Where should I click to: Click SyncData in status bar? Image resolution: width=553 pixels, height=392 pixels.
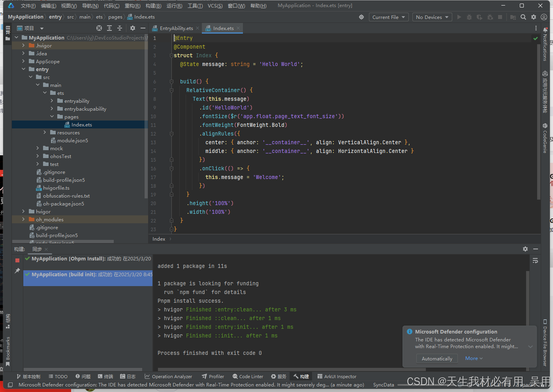coord(384,384)
